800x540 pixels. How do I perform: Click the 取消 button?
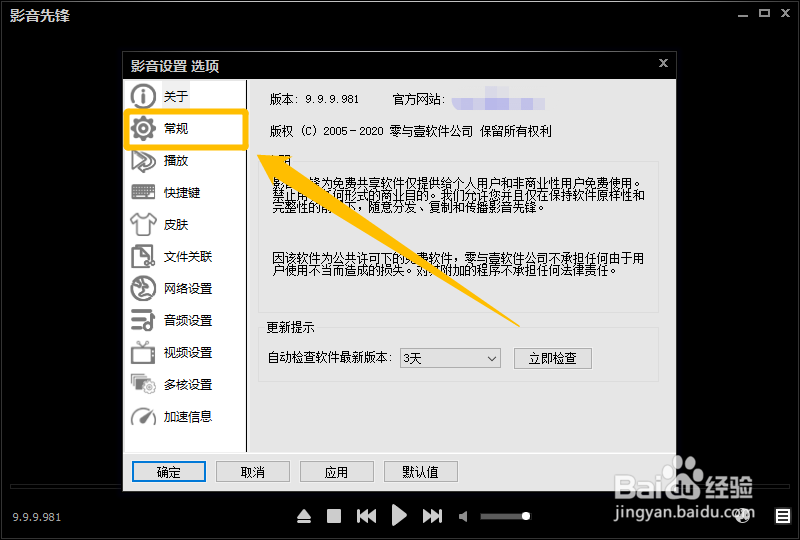[x=253, y=472]
